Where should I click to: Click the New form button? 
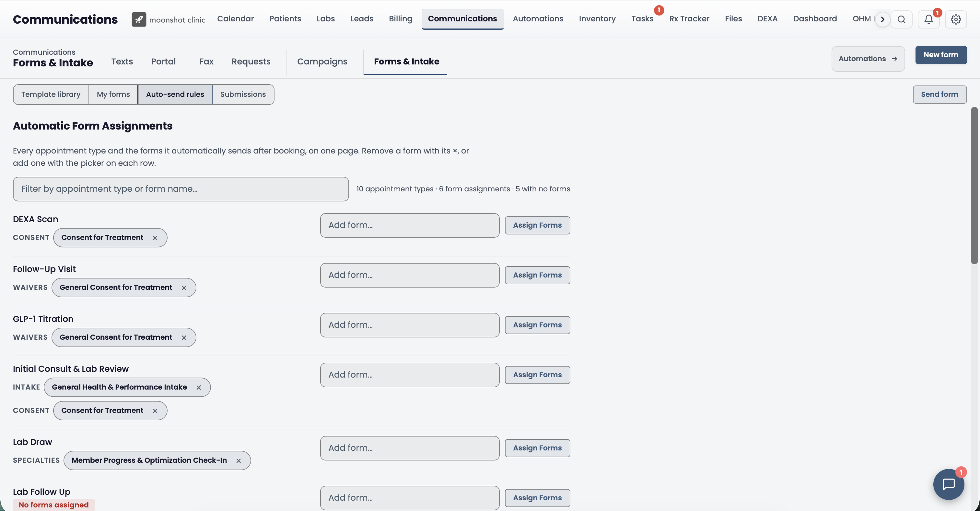tap(941, 55)
